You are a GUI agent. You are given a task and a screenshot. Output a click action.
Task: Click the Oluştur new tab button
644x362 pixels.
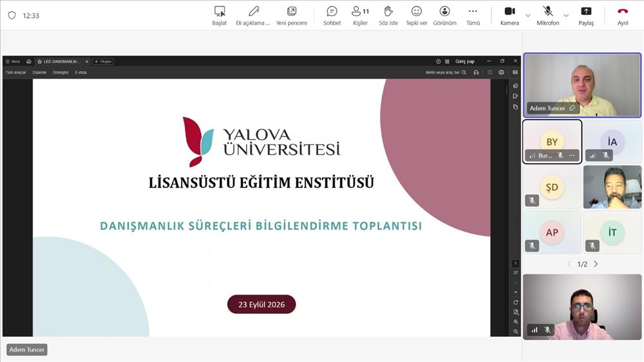[103, 61]
